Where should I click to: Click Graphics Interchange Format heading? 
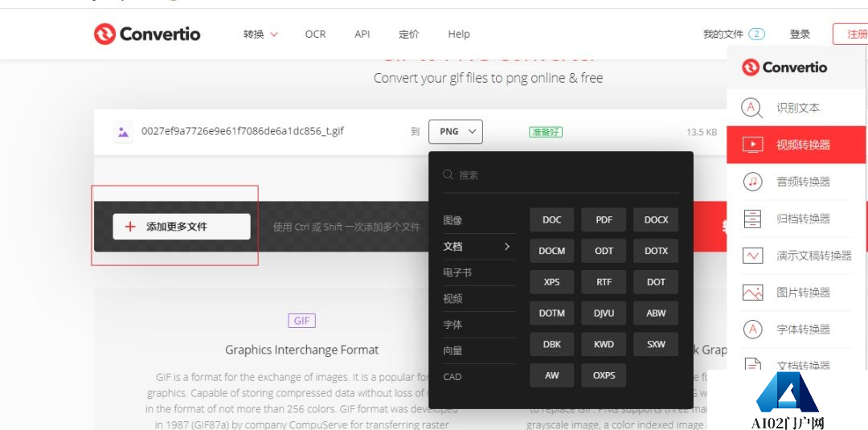tap(301, 350)
